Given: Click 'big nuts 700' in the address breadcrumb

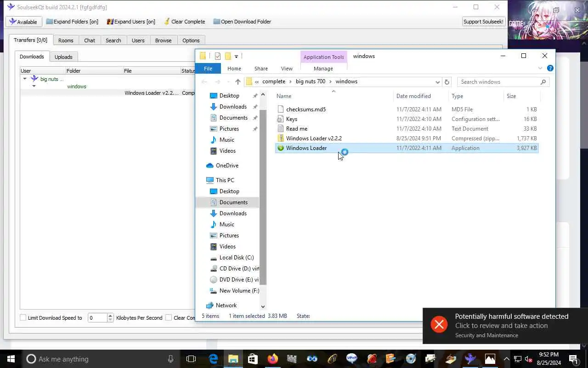Looking at the screenshot, I should 311,81.
